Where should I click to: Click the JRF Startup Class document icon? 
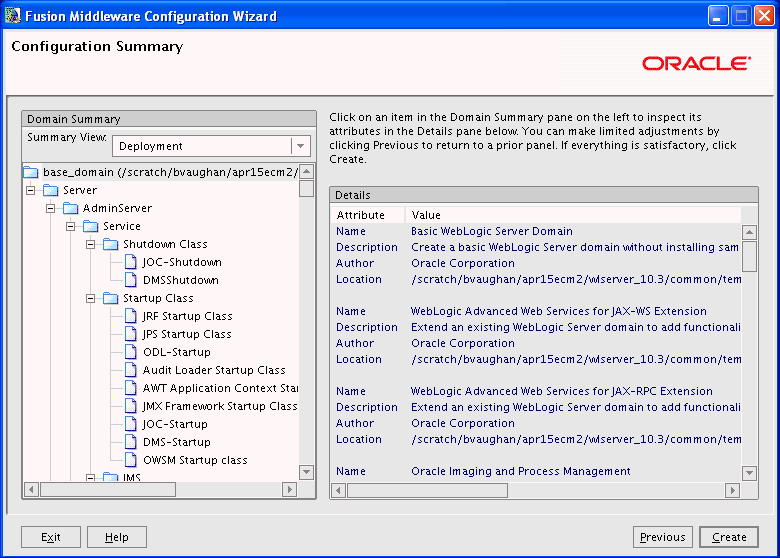(131, 316)
